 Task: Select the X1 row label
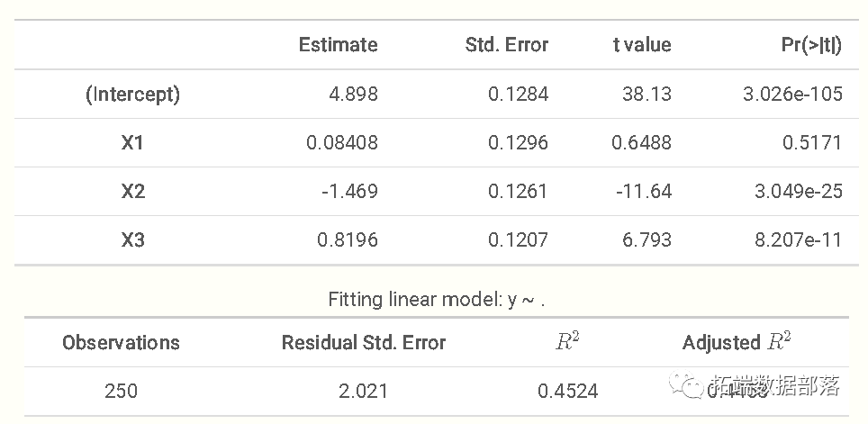[x=132, y=143]
